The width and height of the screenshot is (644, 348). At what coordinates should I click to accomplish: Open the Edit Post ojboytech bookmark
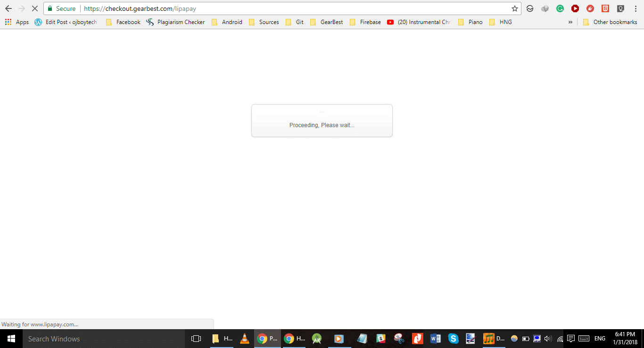coord(66,22)
